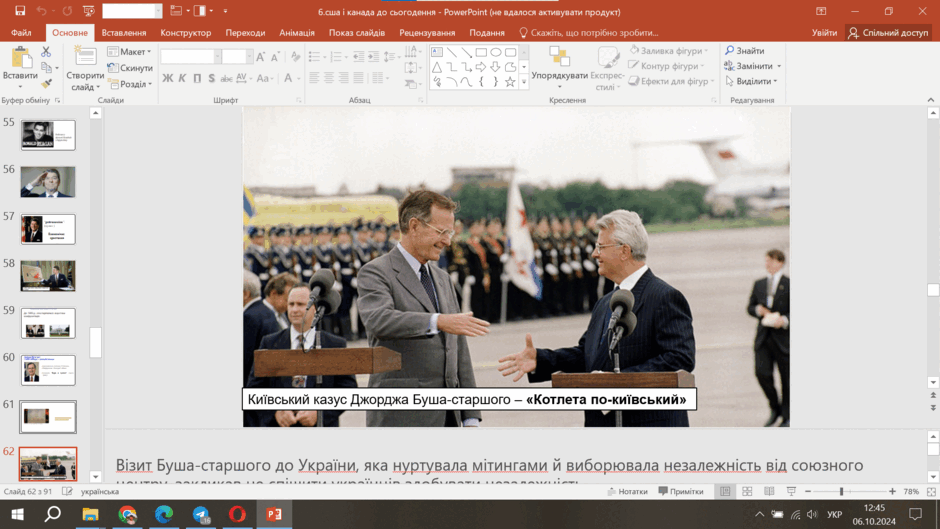The width and height of the screenshot is (940, 529).
Task: Toggle Нотатки notes pane
Action: click(x=628, y=491)
